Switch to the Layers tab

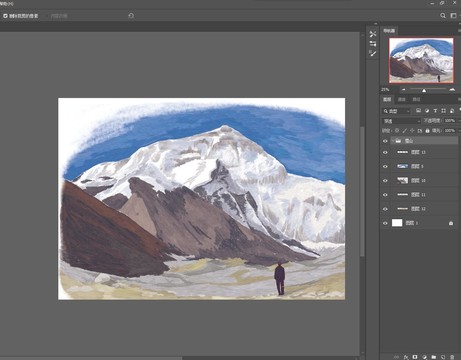387,99
